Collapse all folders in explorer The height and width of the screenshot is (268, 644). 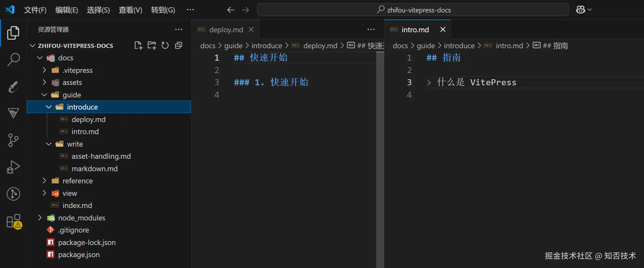point(178,46)
